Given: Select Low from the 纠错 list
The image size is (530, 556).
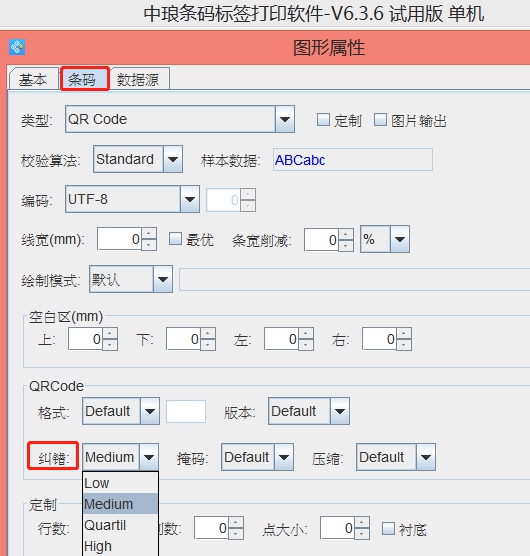Looking at the screenshot, I should pyautogui.click(x=120, y=483).
